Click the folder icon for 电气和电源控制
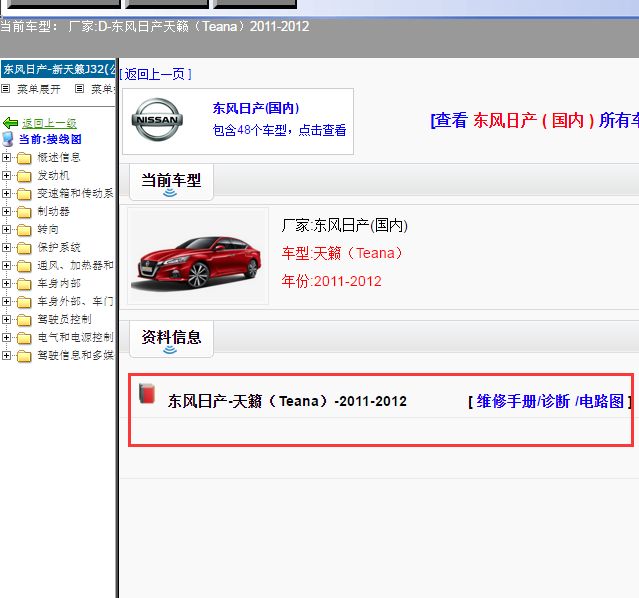The image size is (639, 598). [x=24, y=338]
